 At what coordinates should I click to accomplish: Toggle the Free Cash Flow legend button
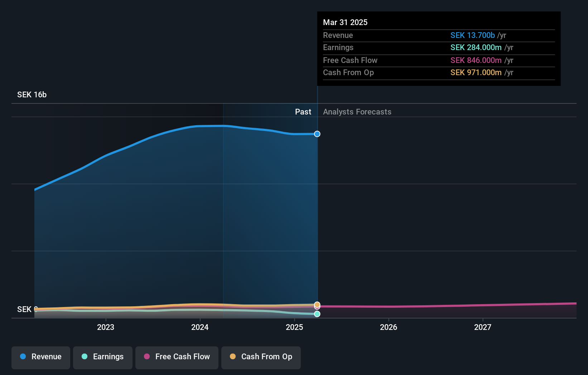(177, 357)
